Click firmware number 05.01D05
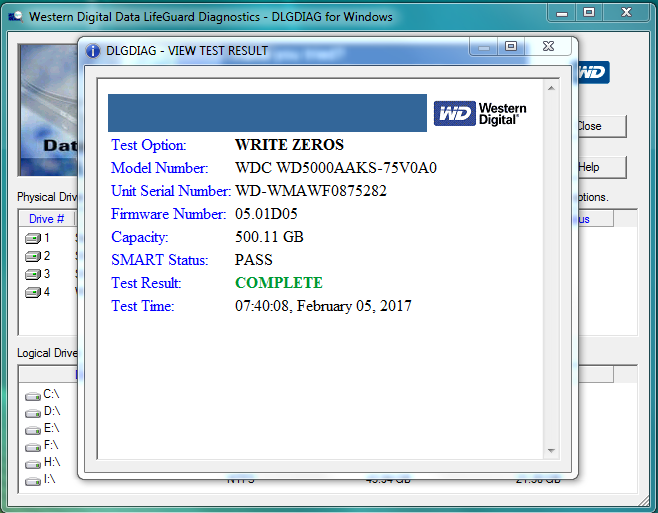The width and height of the screenshot is (658, 513). click(x=266, y=214)
